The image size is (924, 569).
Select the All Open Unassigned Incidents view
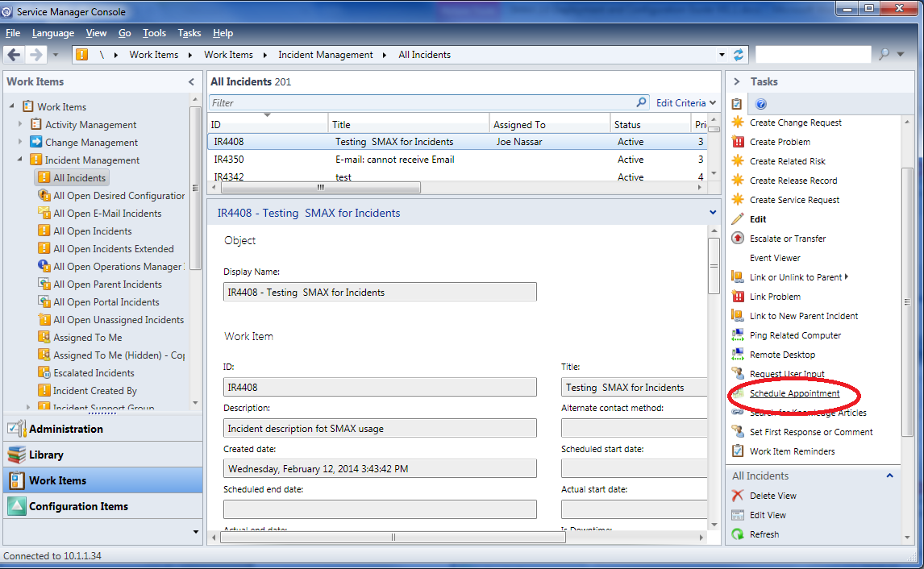coord(119,320)
